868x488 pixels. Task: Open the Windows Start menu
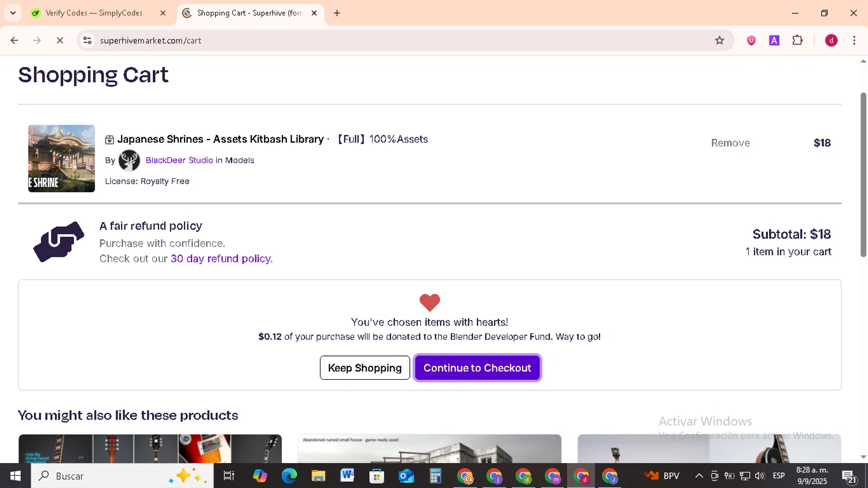click(x=15, y=476)
